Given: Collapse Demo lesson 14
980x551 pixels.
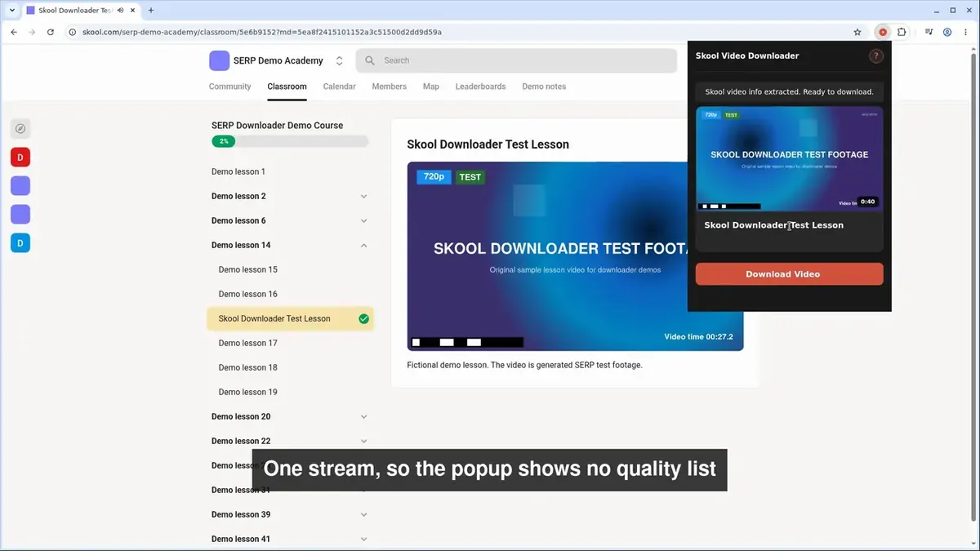Looking at the screenshot, I should [364, 245].
